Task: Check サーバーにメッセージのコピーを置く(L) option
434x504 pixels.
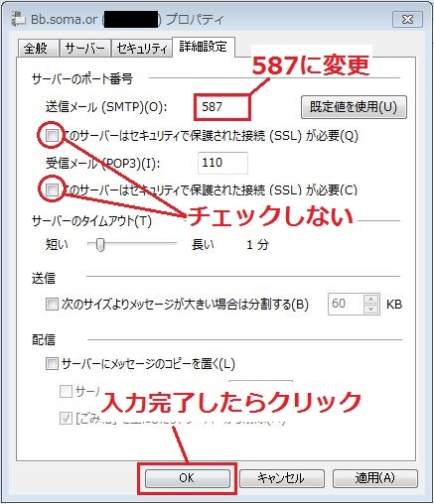Action: pyautogui.click(x=52, y=363)
